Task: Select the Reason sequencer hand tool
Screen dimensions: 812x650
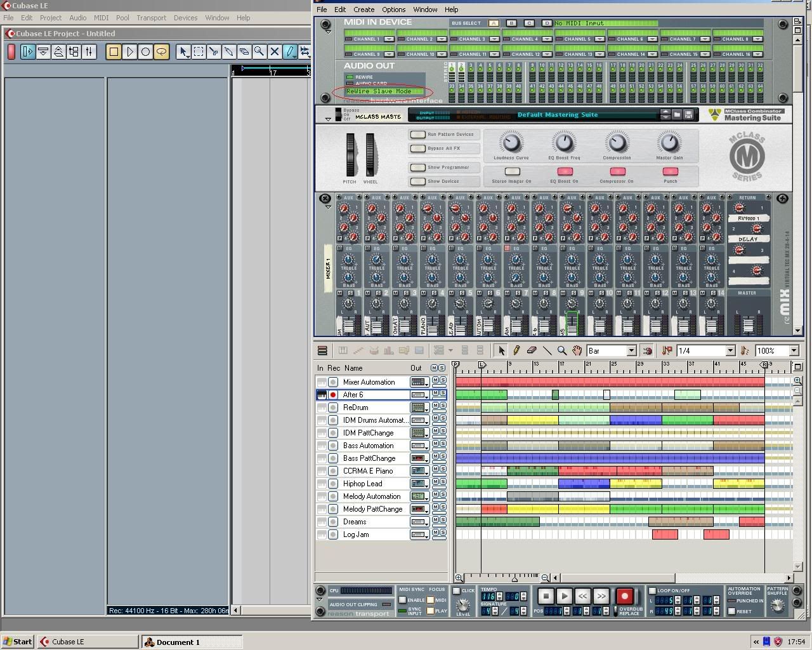Action: [577, 350]
